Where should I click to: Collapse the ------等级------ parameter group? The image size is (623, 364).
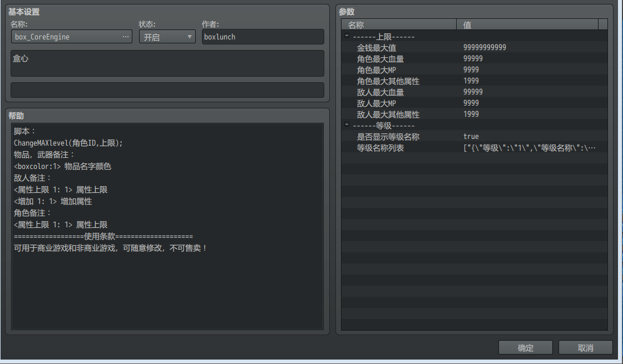pyautogui.click(x=347, y=124)
